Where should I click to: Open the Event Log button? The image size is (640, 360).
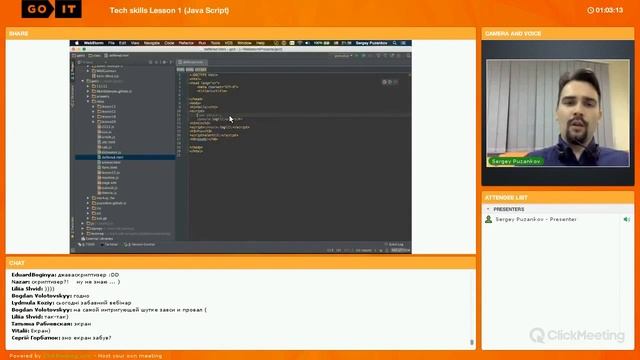coord(394,244)
